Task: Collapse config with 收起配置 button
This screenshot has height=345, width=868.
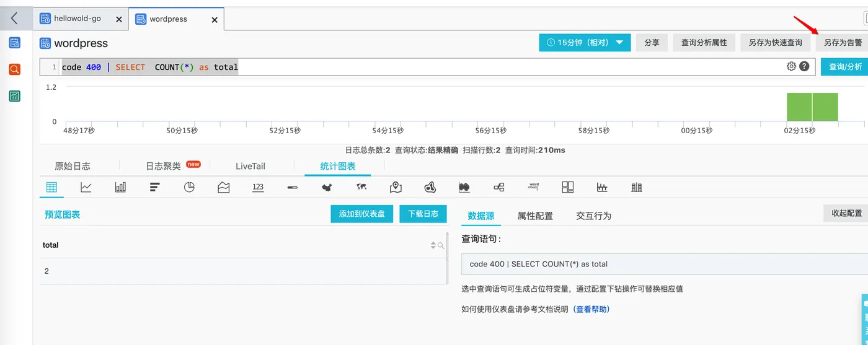Action: [846, 213]
